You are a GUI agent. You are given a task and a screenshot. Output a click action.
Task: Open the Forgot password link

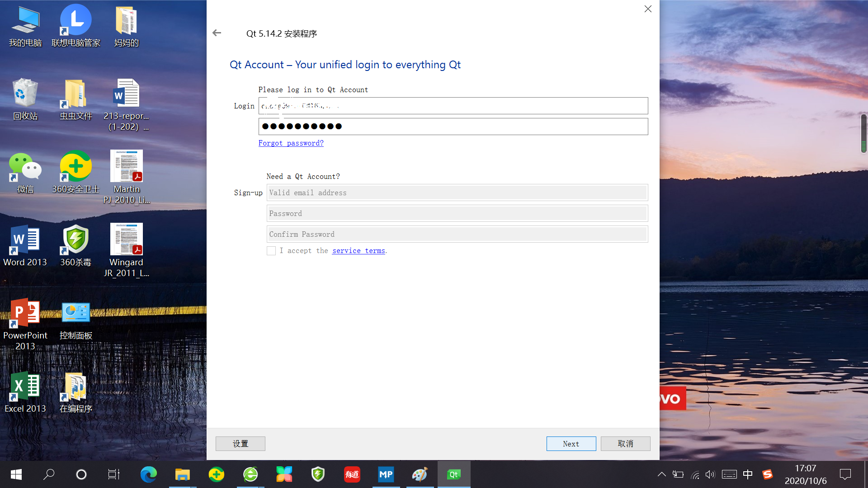(291, 143)
